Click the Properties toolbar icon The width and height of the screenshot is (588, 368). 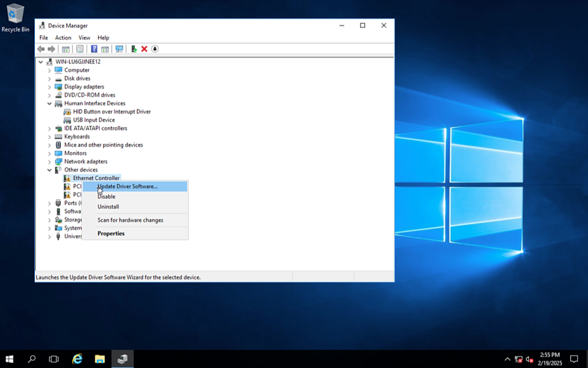[80, 49]
